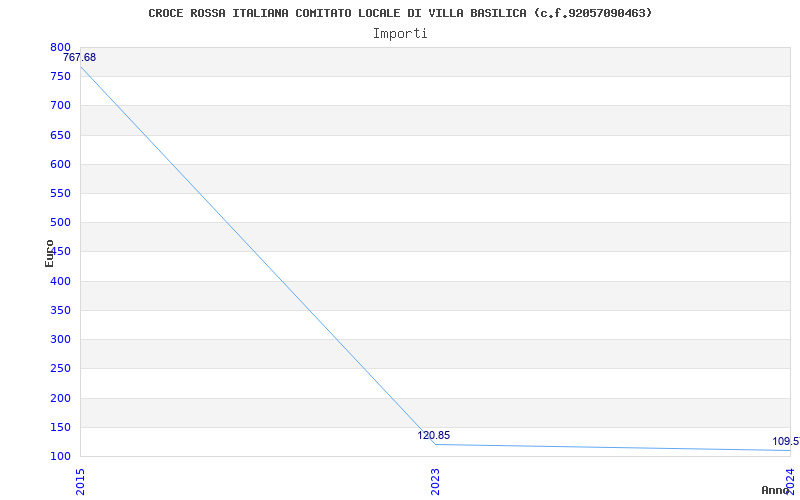Click the 700 y-axis tick label
Screen dimensions: 800x500
(x=60, y=106)
